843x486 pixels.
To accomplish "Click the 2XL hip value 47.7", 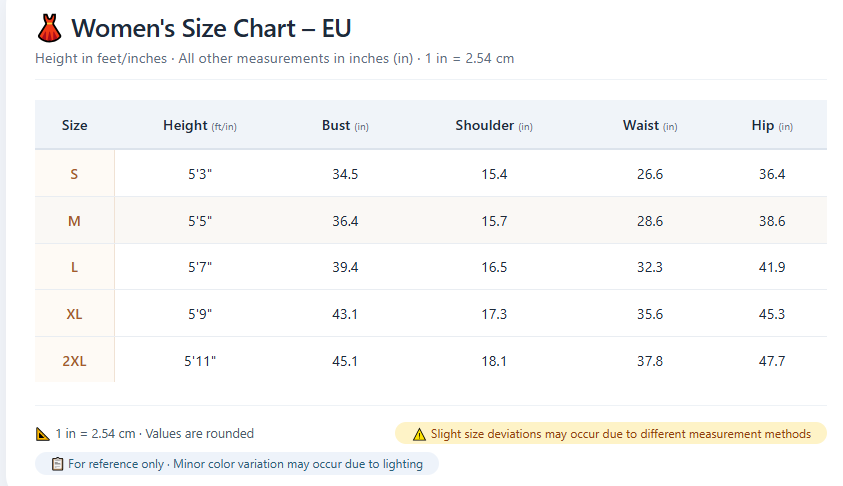I will pyautogui.click(x=772, y=361).
